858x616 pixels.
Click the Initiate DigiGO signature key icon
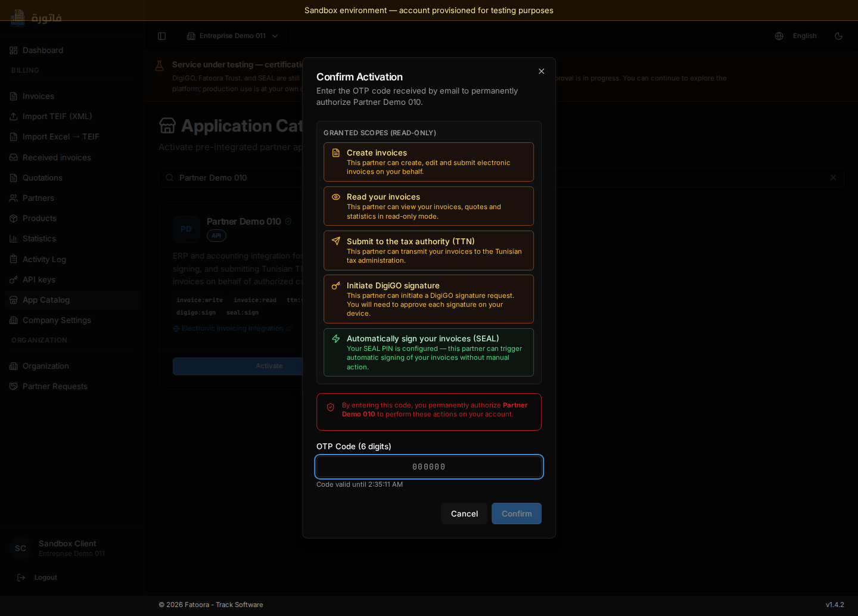coord(336,285)
